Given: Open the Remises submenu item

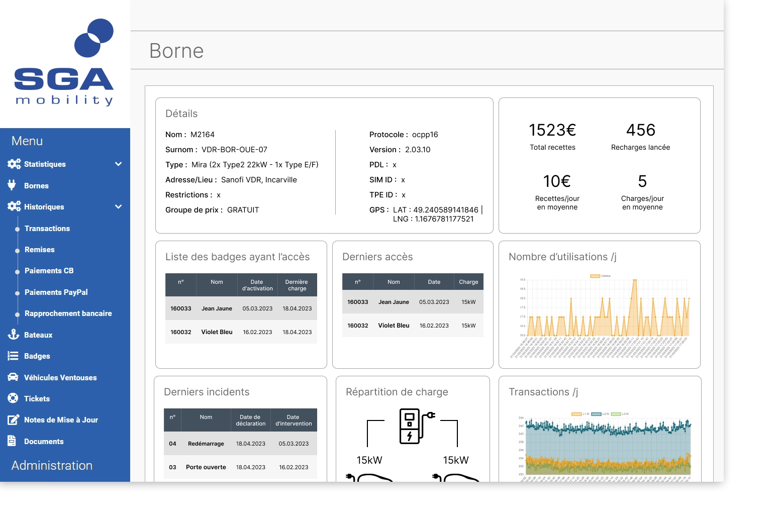Looking at the screenshot, I should [x=40, y=250].
